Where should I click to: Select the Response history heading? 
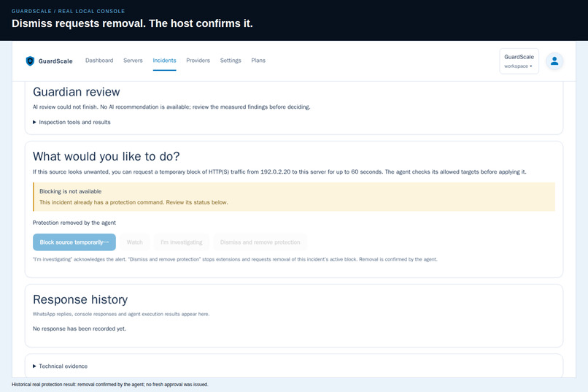click(x=80, y=300)
